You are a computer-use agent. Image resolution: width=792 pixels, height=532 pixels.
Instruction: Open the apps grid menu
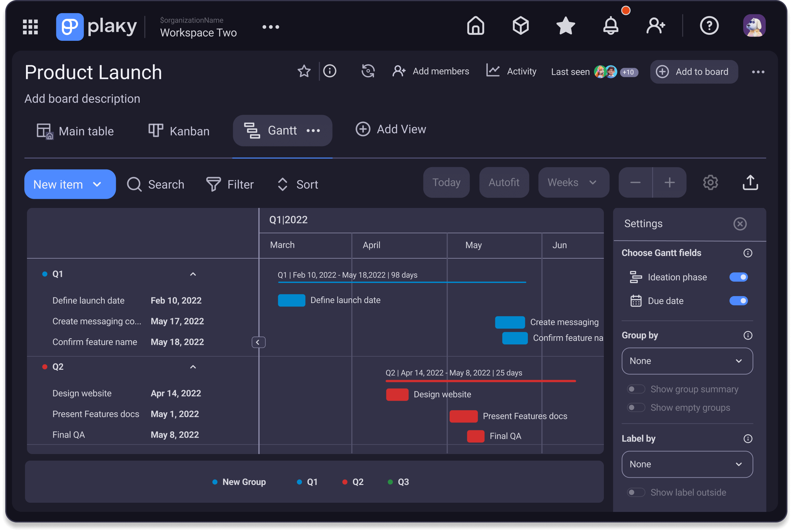click(x=30, y=26)
